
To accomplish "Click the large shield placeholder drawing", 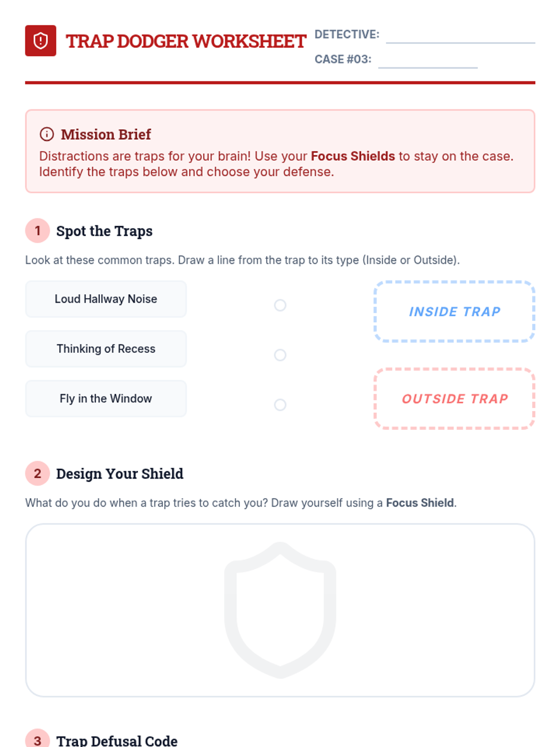I will coord(280,610).
